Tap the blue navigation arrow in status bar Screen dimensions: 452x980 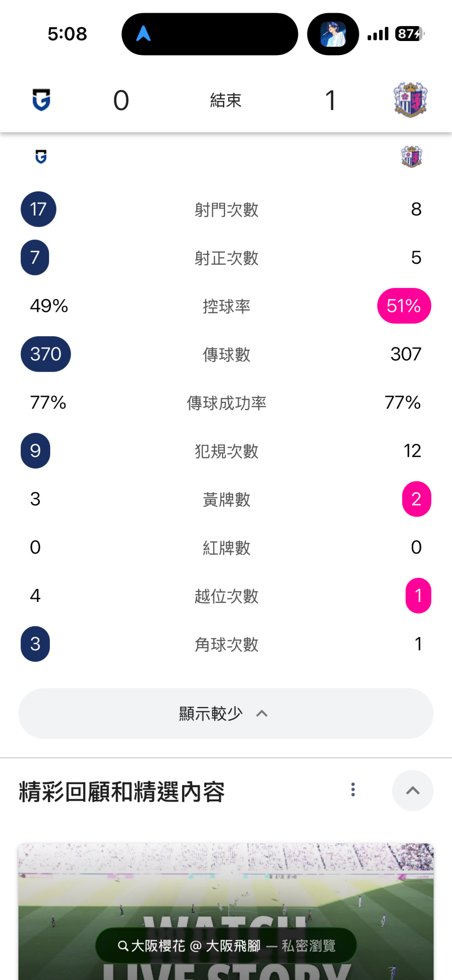pos(143,33)
